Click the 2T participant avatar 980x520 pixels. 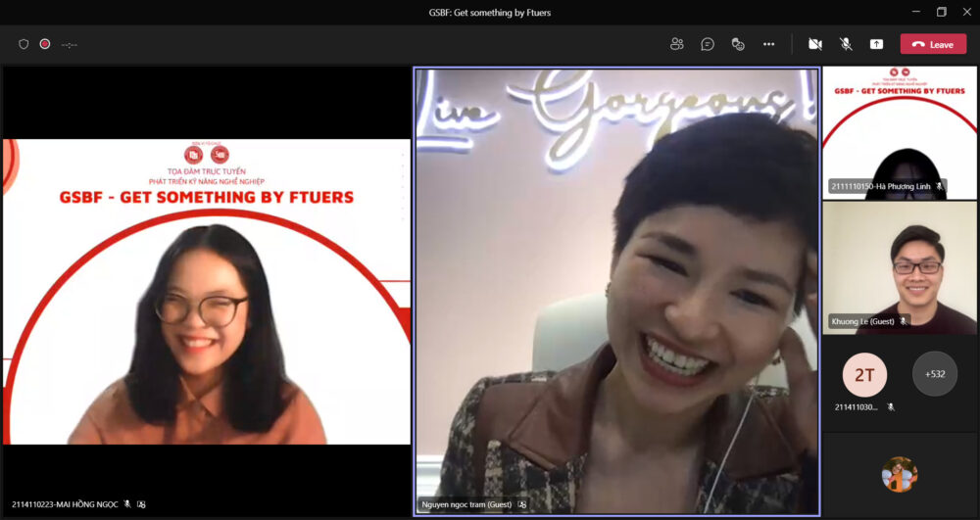864,374
